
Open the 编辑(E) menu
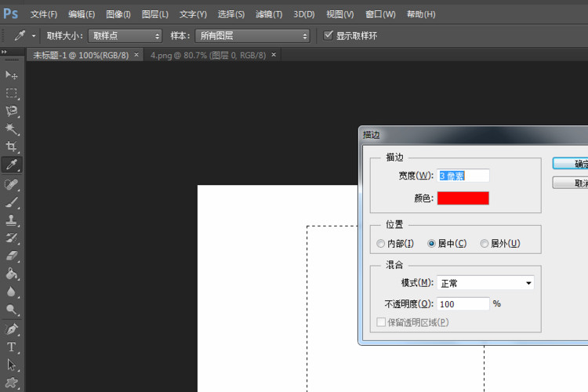tap(82, 14)
